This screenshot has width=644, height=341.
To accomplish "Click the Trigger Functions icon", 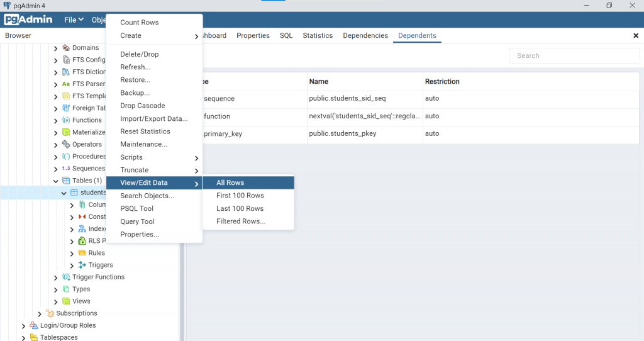I will tap(65, 277).
